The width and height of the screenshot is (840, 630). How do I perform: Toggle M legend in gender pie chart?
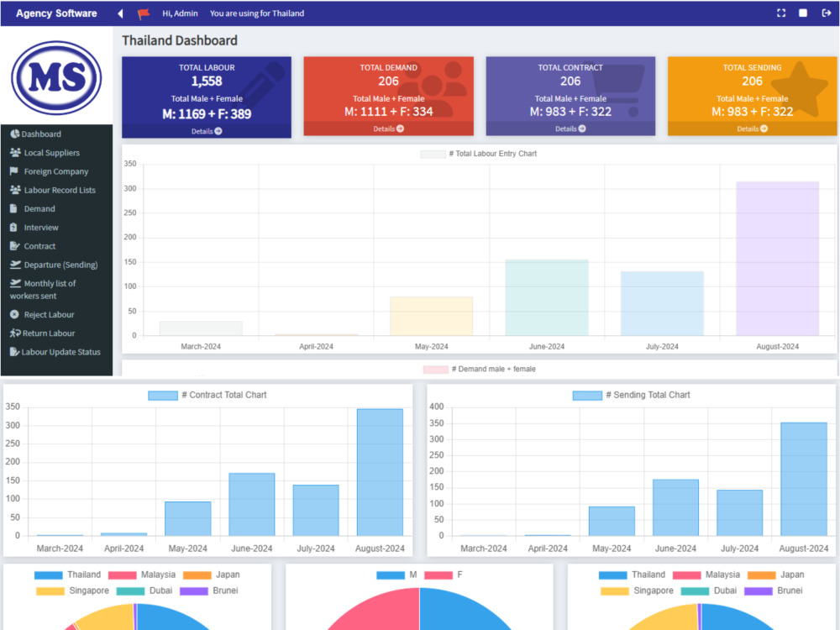click(396, 575)
